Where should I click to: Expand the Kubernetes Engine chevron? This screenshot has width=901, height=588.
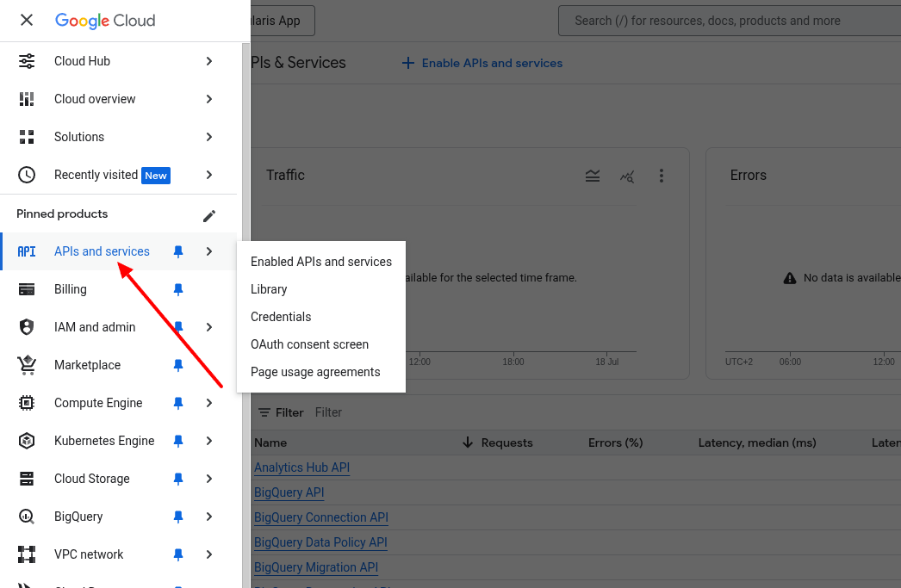(x=209, y=441)
